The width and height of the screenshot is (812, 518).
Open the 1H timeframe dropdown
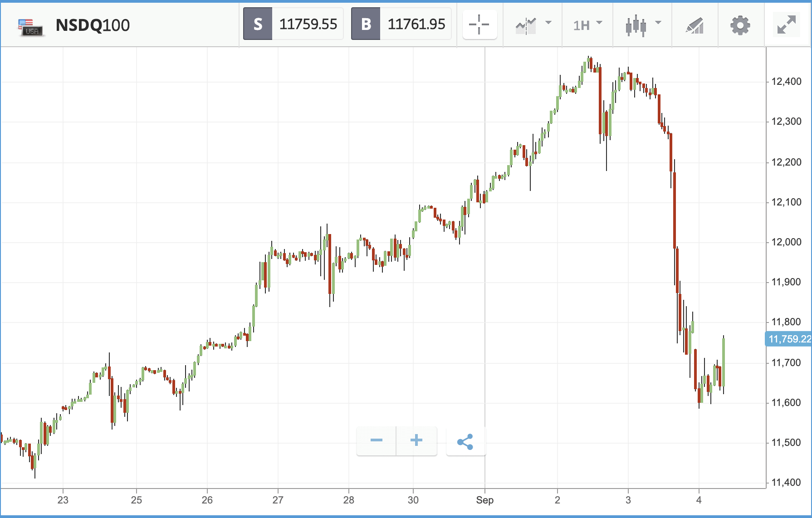(x=587, y=24)
